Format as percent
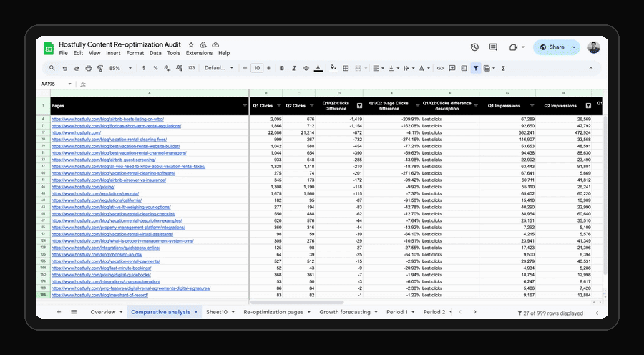This screenshot has width=644, height=355. click(x=155, y=68)
